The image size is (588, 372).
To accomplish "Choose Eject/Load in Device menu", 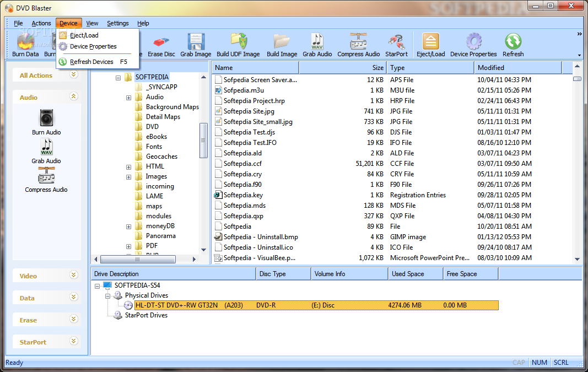I will (x=98, y=35).
